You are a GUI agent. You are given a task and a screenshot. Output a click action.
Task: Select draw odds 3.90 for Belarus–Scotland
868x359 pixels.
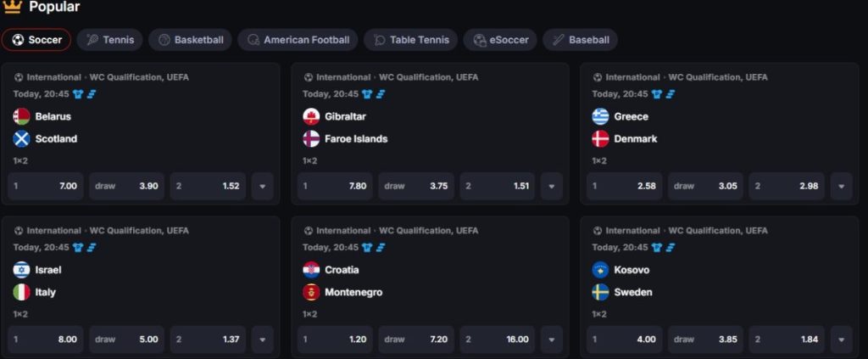126,186
